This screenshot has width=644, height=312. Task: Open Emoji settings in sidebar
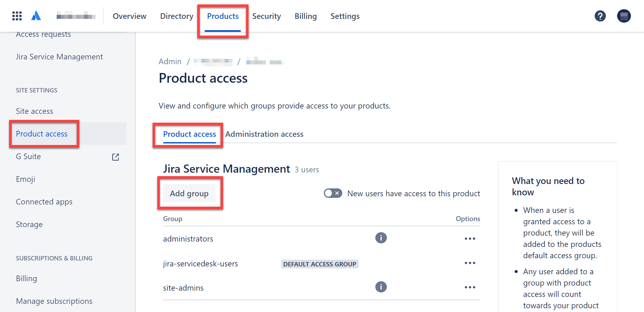(x=25, y=179)
